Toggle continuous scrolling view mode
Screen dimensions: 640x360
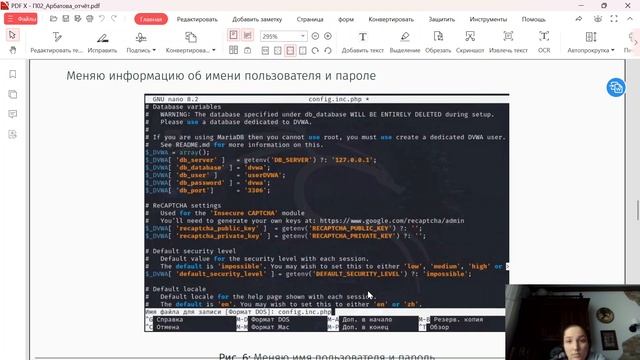[x=248, y=35]
